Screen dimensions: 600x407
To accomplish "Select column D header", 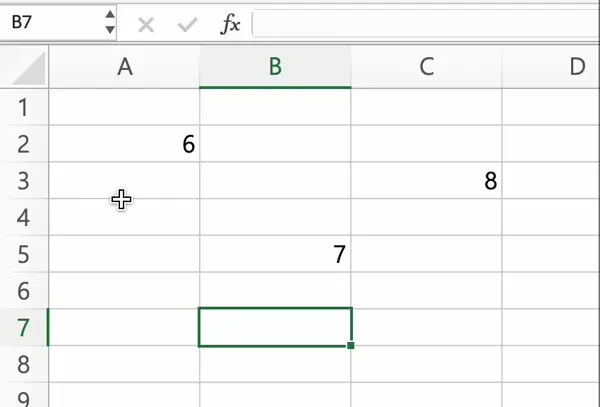I will [575, 67].
